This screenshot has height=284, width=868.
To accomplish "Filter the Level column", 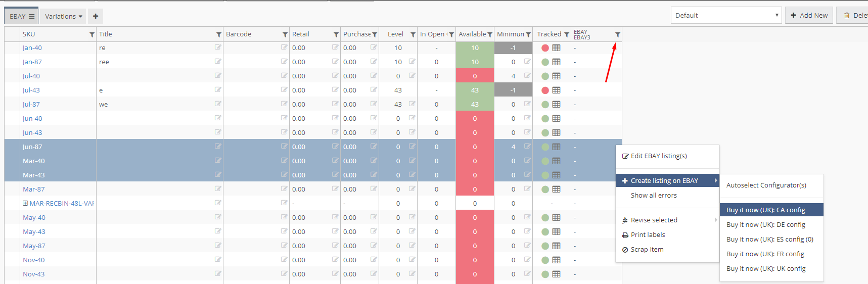I will [413, 35].
